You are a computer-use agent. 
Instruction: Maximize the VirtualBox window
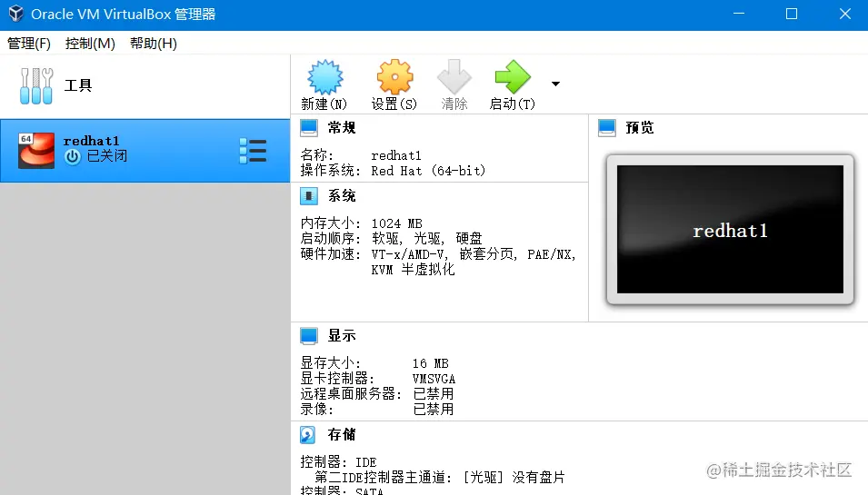point(792,14)
